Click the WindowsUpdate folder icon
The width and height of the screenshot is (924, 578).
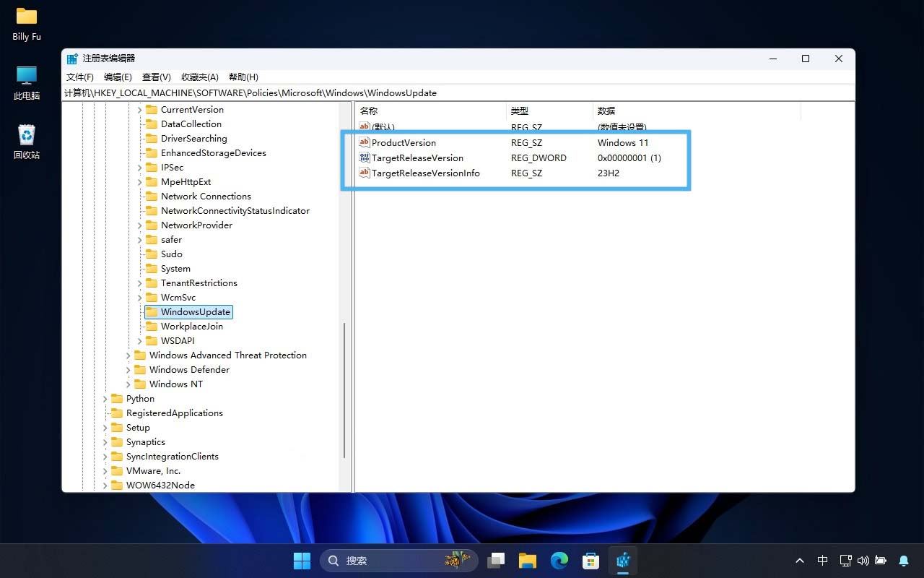[152, 312]
